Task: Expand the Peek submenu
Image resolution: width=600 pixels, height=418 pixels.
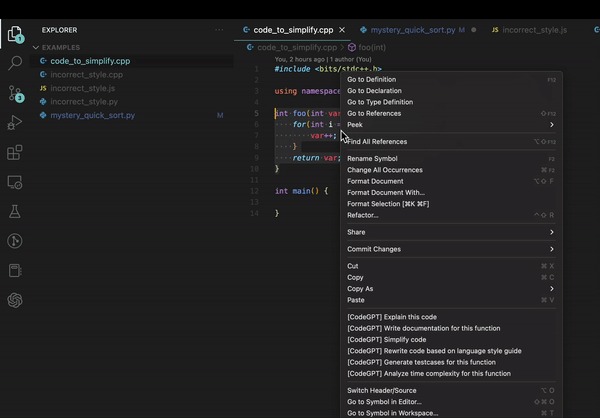Action: (451, 125)
